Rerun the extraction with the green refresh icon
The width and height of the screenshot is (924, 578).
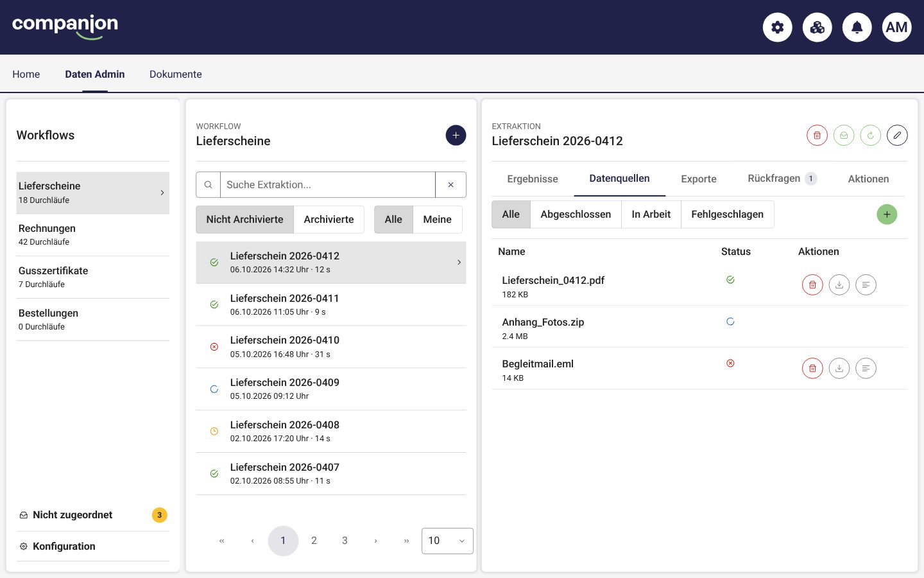click(x=871, y=135)
